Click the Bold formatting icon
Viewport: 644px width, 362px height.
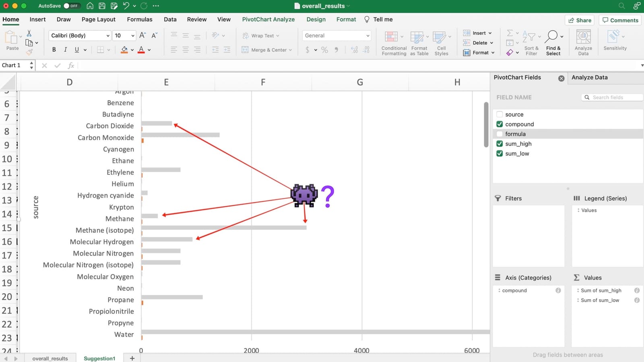point(54,49)
